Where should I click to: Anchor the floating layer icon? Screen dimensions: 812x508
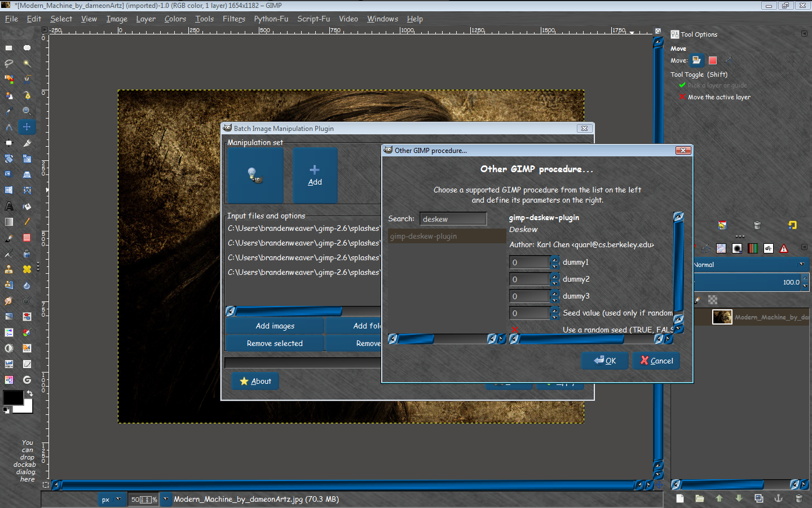tap(778, 498)
